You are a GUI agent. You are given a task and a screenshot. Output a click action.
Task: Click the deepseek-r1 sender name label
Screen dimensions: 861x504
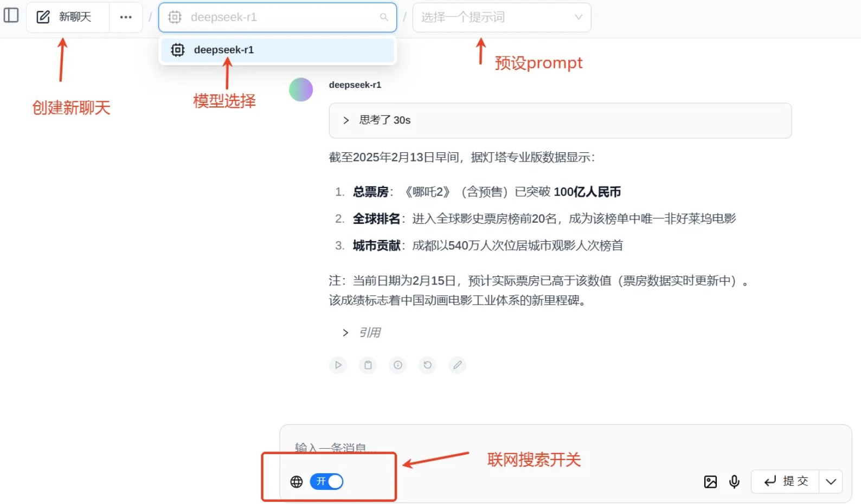tap(355, 85)
